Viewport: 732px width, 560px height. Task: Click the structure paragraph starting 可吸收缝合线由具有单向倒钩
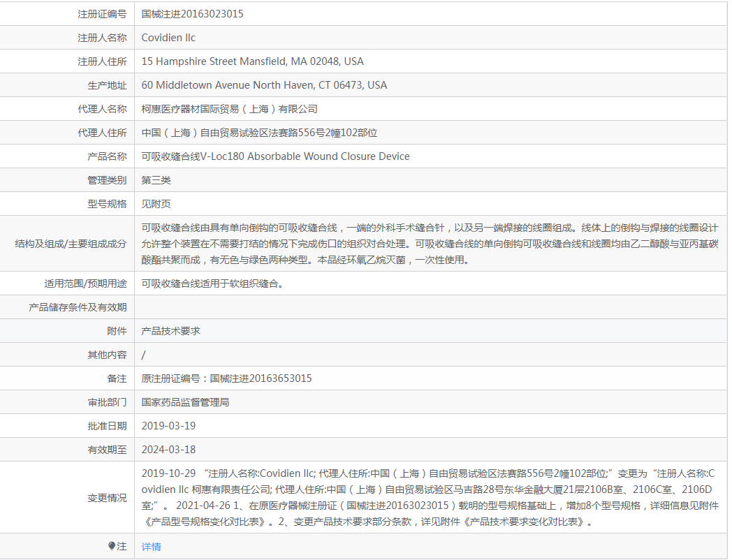tap(430, 244)
